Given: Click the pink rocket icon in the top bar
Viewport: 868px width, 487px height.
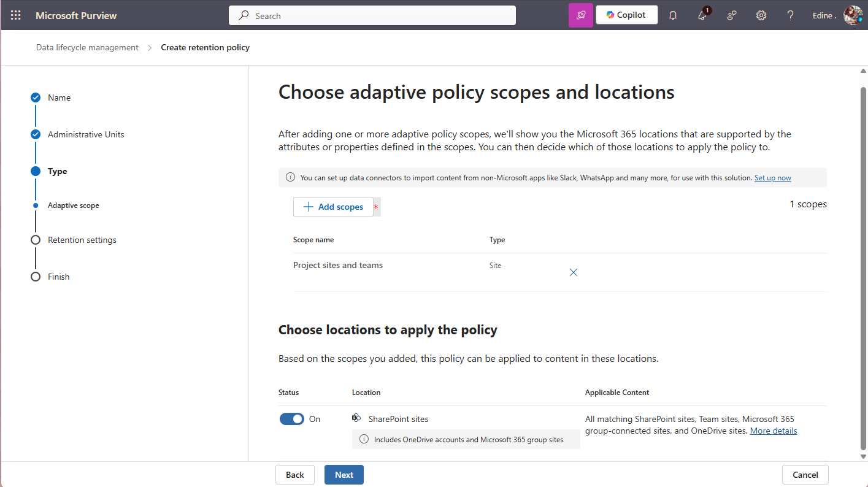Looking at the screenshot, I should [x=580, y=15].
